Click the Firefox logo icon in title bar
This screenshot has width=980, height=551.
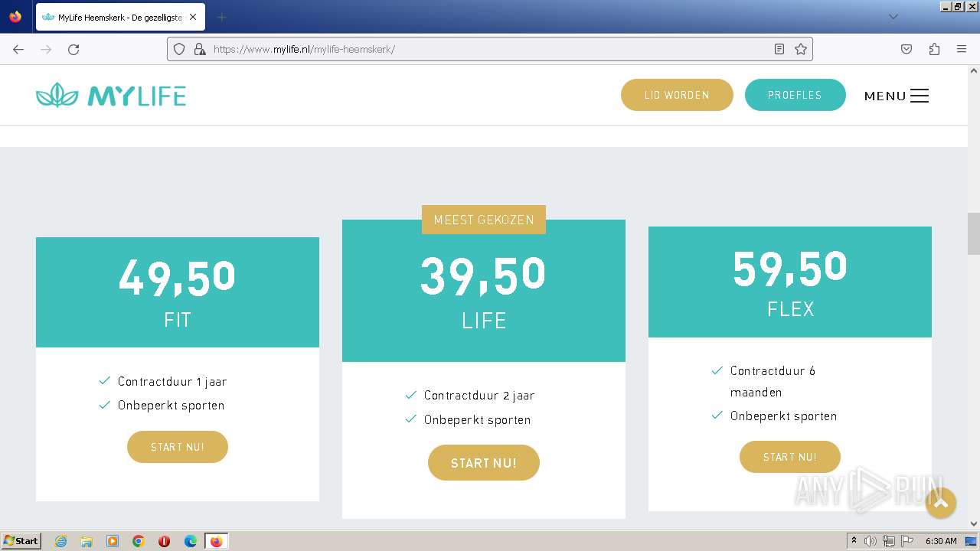15,17
